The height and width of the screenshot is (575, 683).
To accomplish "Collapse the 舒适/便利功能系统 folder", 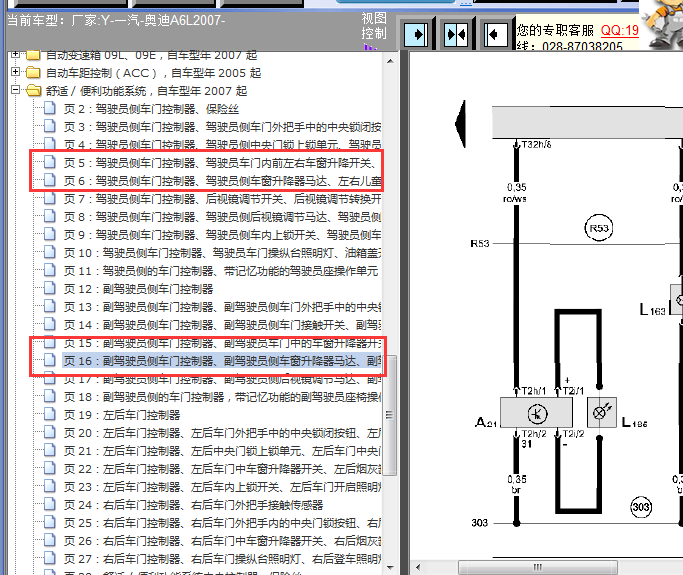I will 15,90.
